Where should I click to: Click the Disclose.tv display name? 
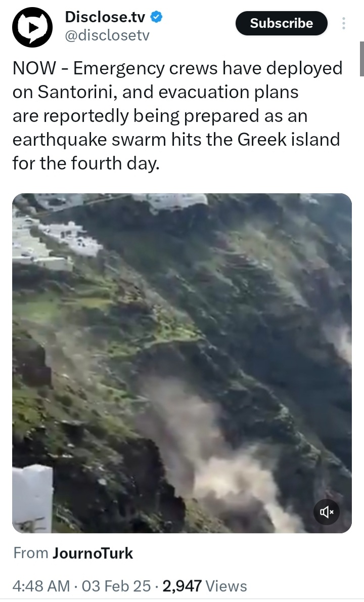coord(105,17)
